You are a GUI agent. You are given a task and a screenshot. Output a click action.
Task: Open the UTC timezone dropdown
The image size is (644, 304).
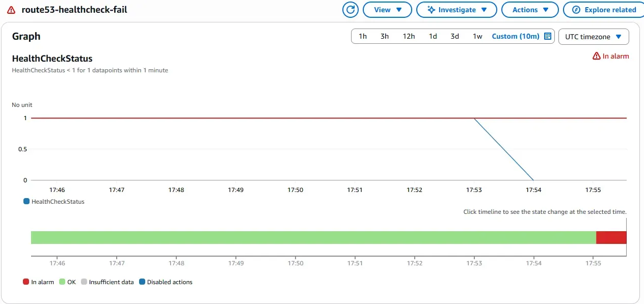point(594,36)
